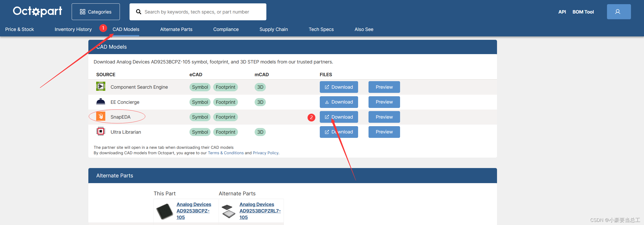Click the AD9253BCPZ-105 chip thumbnail
Screen dimensions: 644x225
(164, 211)
